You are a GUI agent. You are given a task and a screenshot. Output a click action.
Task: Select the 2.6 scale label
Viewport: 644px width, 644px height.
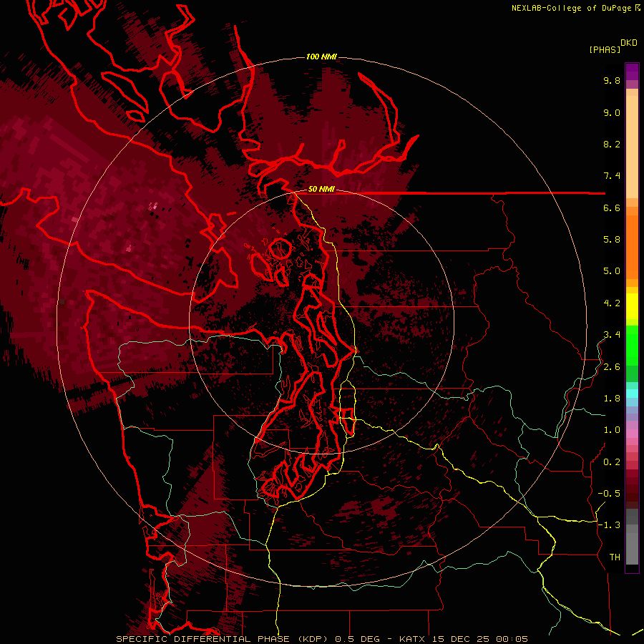[612, 367]
